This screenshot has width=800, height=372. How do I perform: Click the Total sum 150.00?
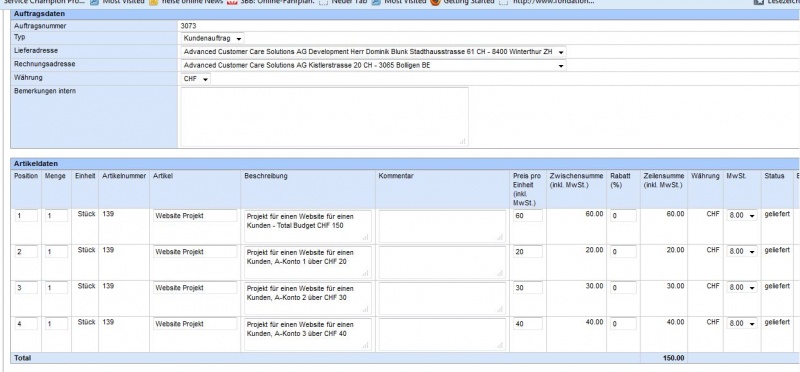673,358
